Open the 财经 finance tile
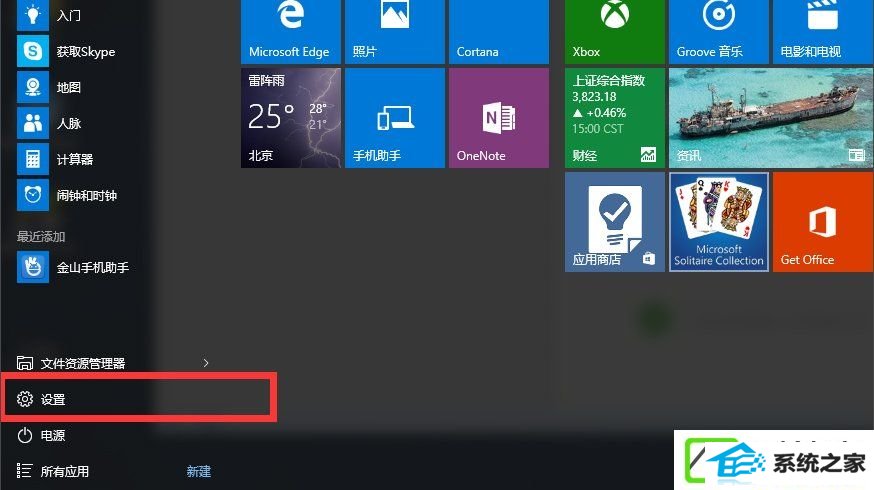Screen dimensions: 874x490 point(615,118)
